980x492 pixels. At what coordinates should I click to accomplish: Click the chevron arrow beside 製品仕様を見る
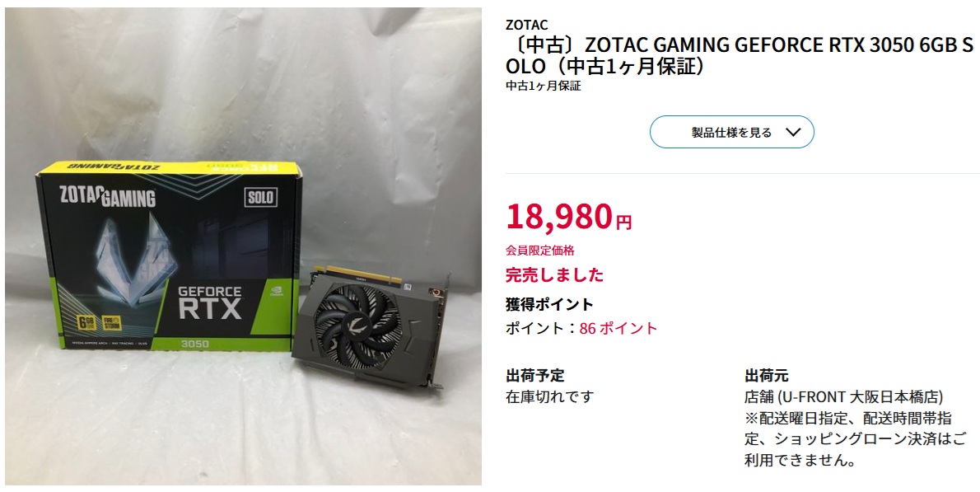tap(792, 132)
